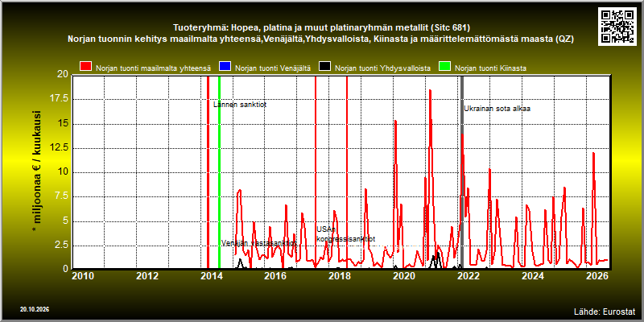This screenshot has width=644, height=322.
Task: Click the 'Venäjän vastasanktiot' annotation
Action: tap(258, 243)
